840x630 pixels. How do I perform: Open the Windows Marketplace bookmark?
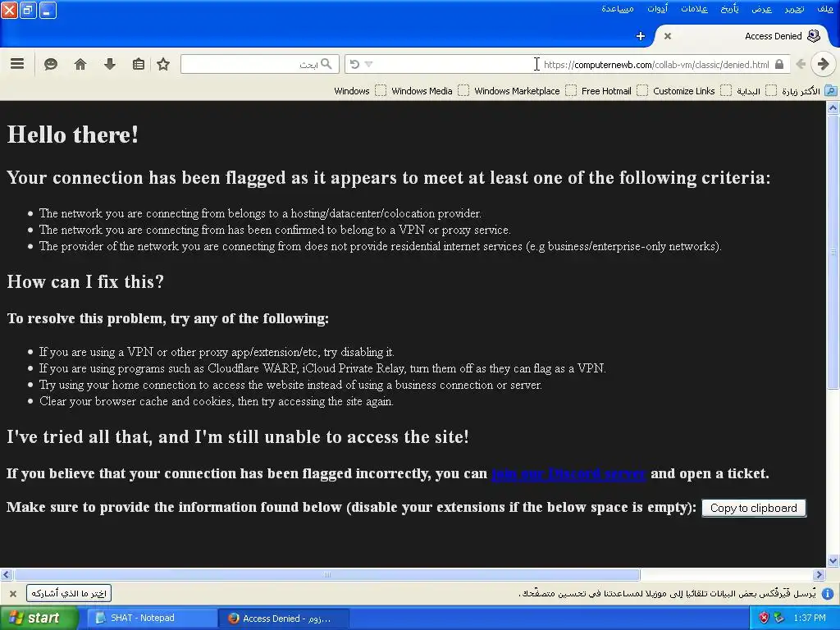pyautogui.click(x=525, y=91)
